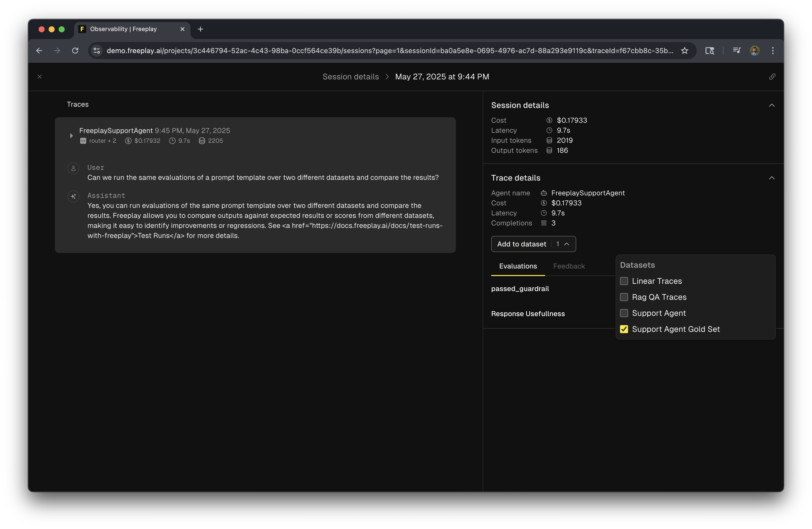
Task: Uncheck Support Agent Gold Set dataset
Action: click(624, 329)
